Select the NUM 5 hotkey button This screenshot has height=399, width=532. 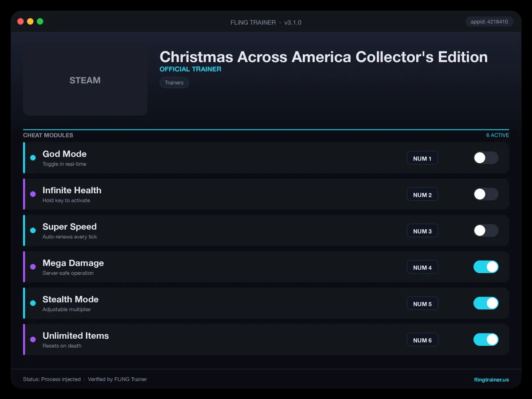[422, 304]
